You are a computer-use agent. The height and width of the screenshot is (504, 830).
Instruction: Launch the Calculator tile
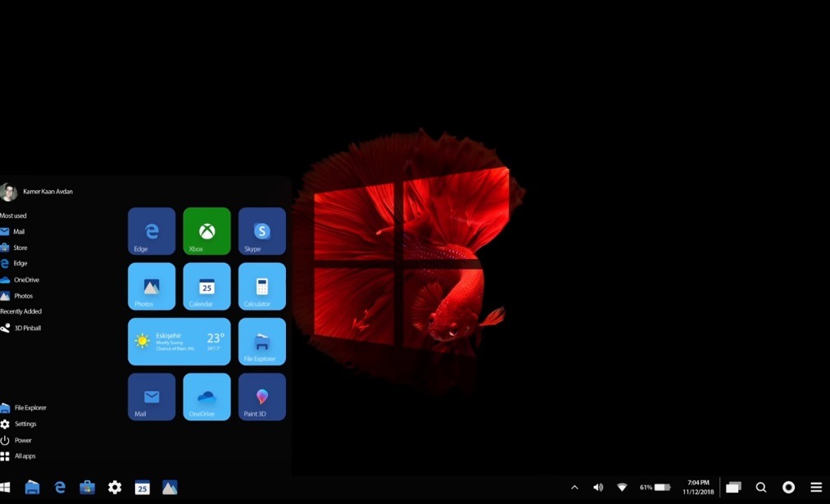tap(262, 286)
